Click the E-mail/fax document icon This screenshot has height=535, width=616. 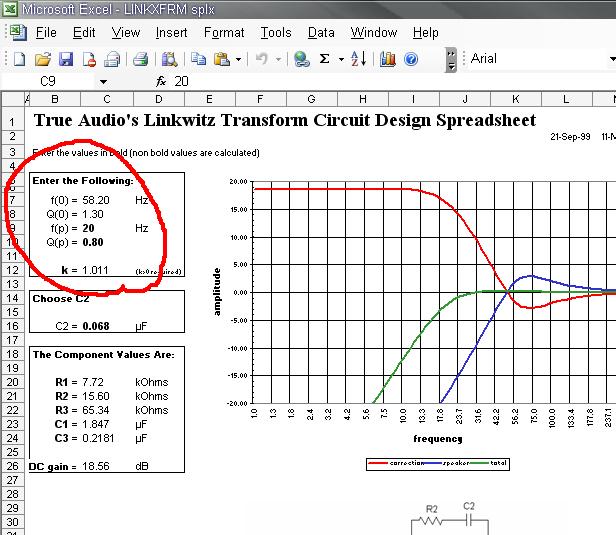tap(112, 59)
